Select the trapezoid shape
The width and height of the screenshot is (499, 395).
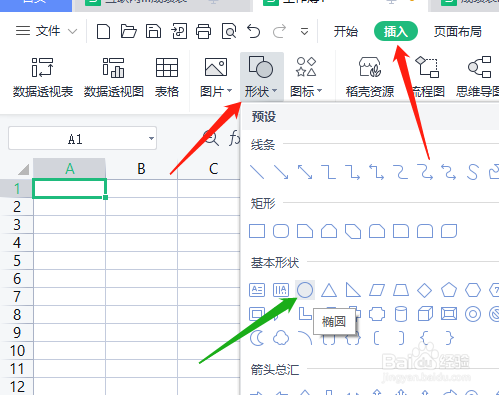tap(401, 290)
